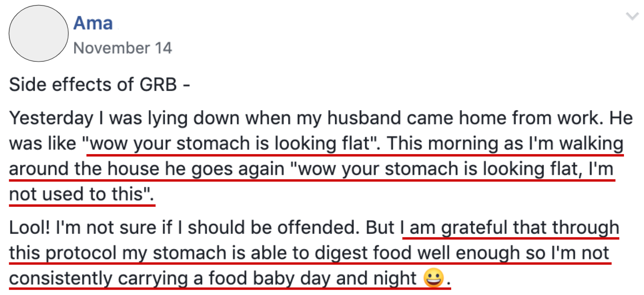Click the first quote 'wow your stomach is looking flat'
The image size is (644, 295).
tap(229, 144)
